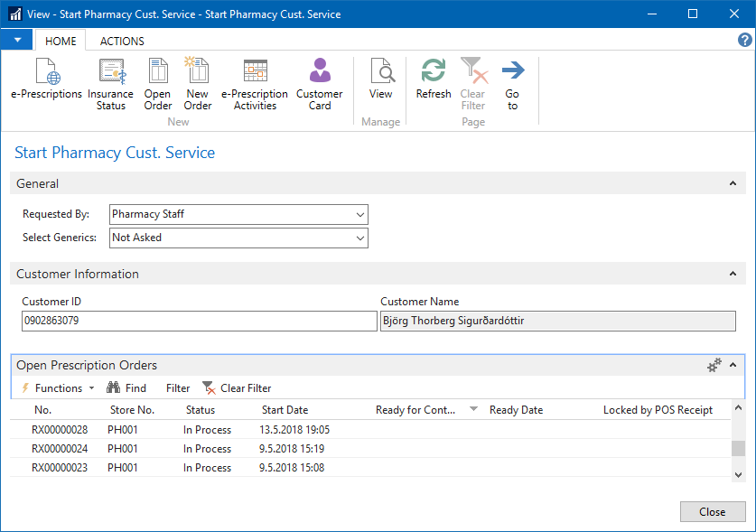
Task: Click Clear Filter in orders toolbar
Action: tap(237, 388)
